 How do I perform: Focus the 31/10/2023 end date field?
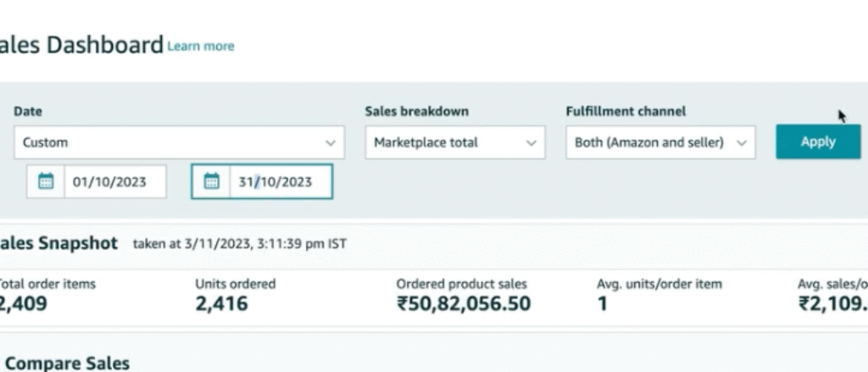click(280, 181)
